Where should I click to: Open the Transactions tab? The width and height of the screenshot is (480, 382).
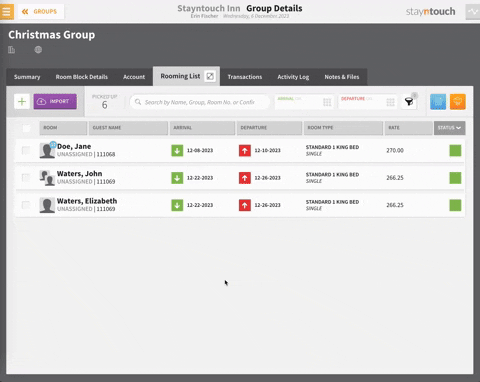coord(245,77)
